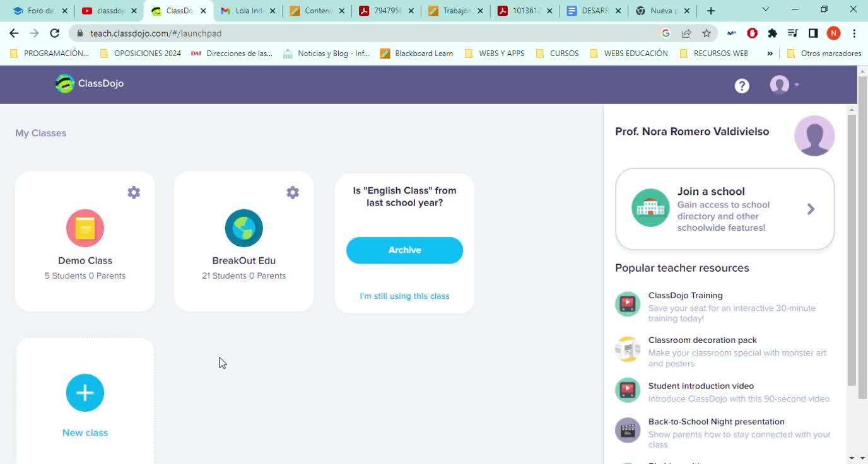Click the Join a school building icon
This screenshot has height=464, width=868.
point(650,208)
